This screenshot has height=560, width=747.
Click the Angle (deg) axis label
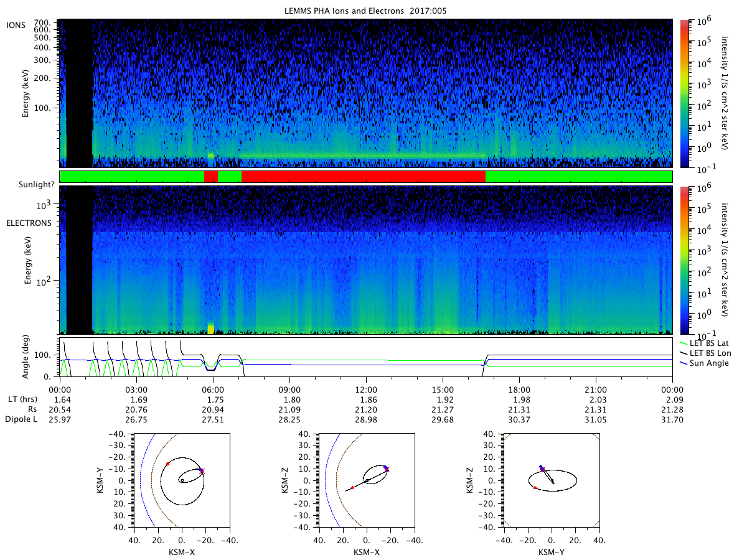coord(28,357)
